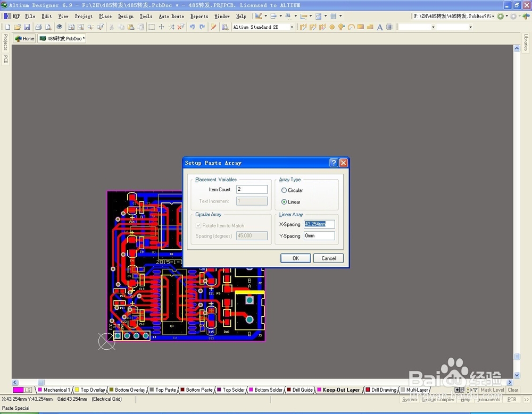The height and width of the screenshot is (414, 532).
Task: Click the Save floppy disk icon
Action: 27,27
